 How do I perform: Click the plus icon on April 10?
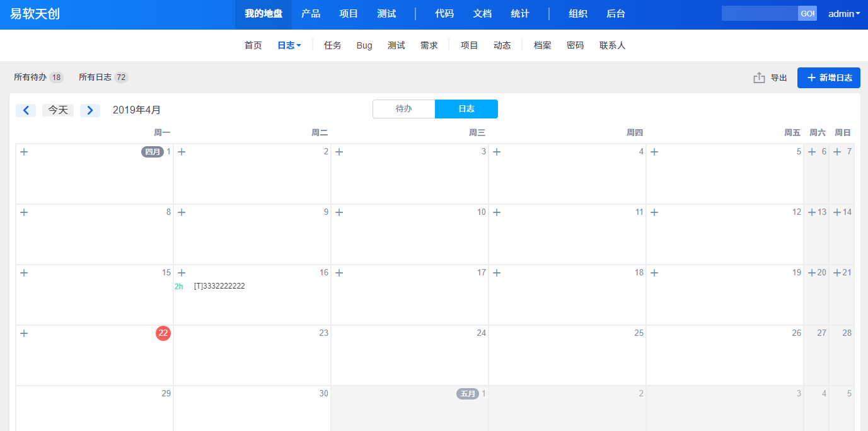pyautogui.click(x=339, y=212)
